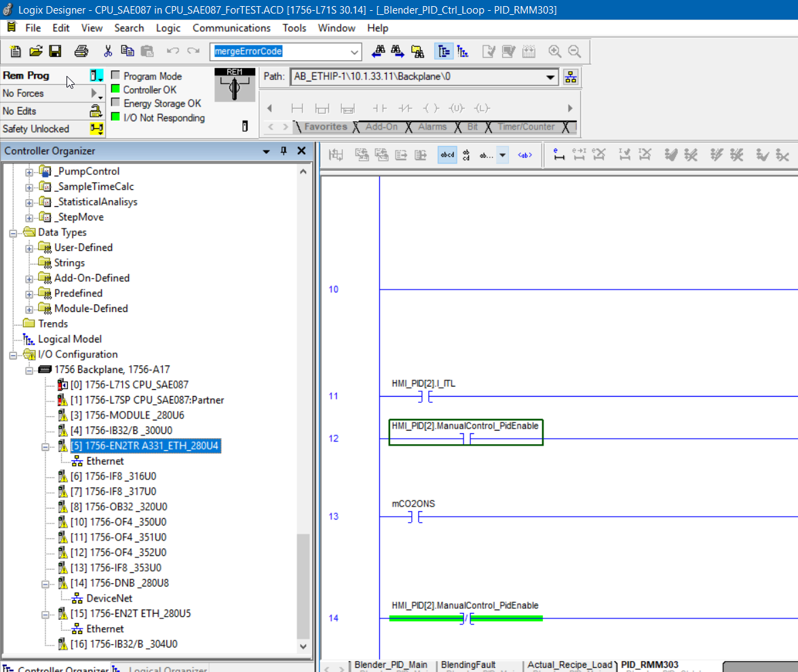Click the Copy icon in toolbar
The image size is (798, 672).
[128, 52]
